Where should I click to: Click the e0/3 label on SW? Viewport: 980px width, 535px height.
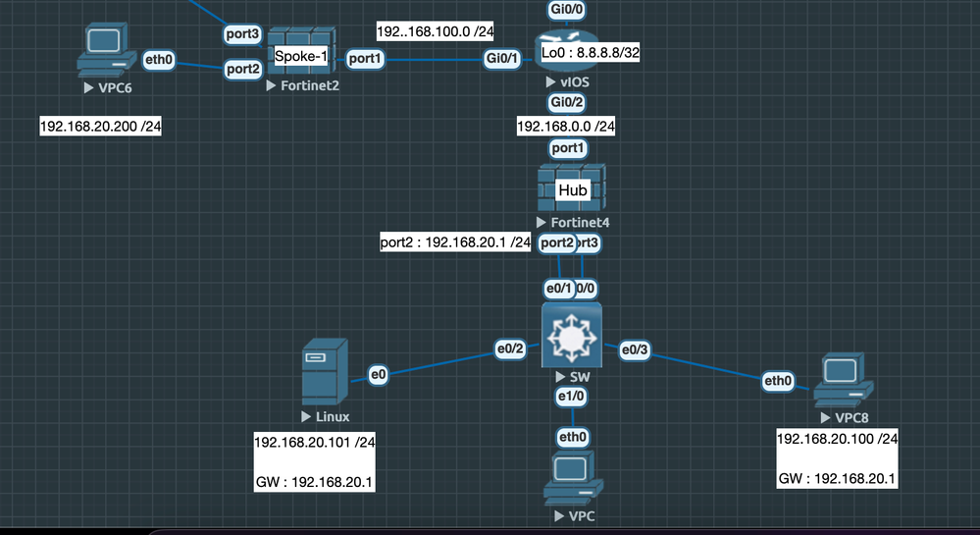coord(635,349)
